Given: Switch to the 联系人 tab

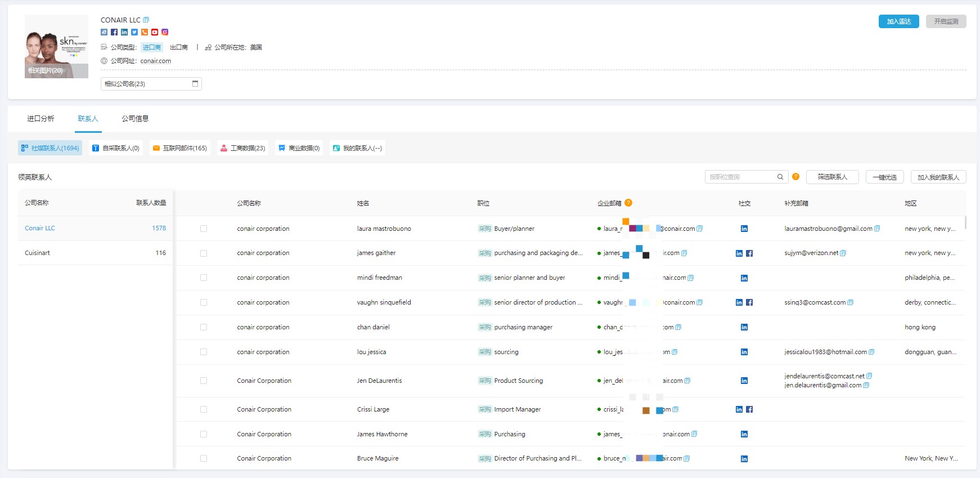Looking at the screenshot, I should pos(88,118).
